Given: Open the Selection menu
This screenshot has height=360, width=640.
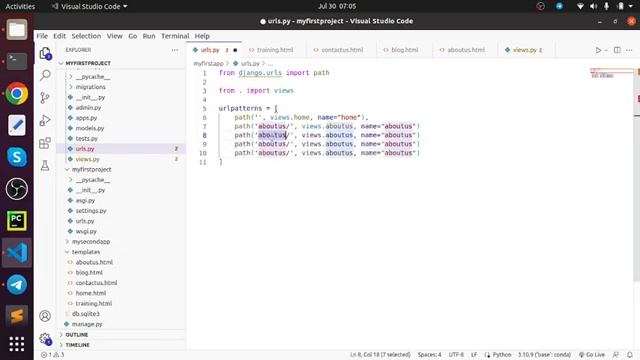Looking at the screenshot, I should click(x=86, y=36).
